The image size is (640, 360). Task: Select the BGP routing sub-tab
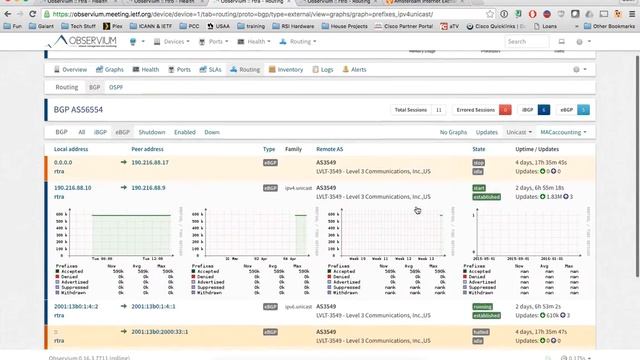pyautogui.click(x=94, y=87)
